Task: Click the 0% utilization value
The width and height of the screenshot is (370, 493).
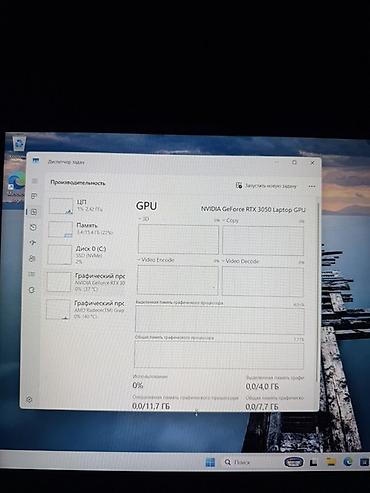Action: (x=138, y=385)
